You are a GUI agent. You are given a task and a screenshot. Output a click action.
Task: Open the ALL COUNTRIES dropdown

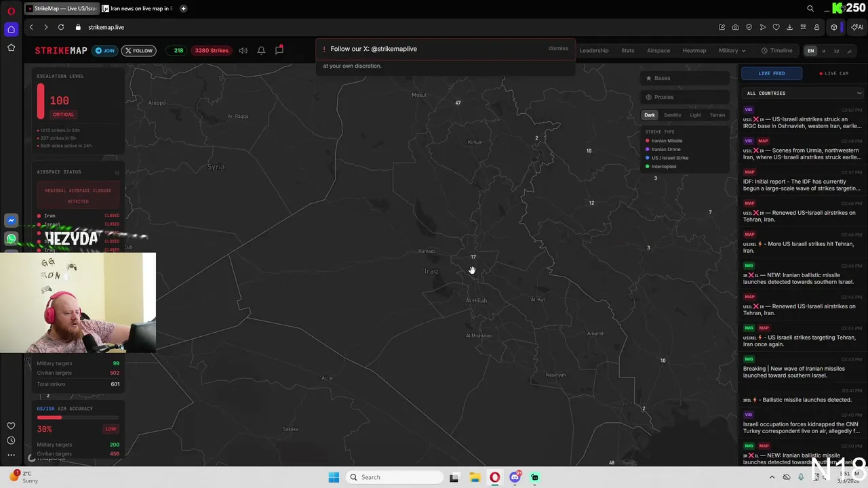804,93
